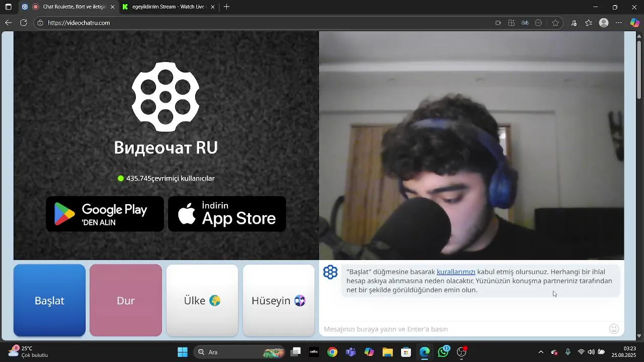
Task: Open media control music icon
Action: (x=574, y=23)
